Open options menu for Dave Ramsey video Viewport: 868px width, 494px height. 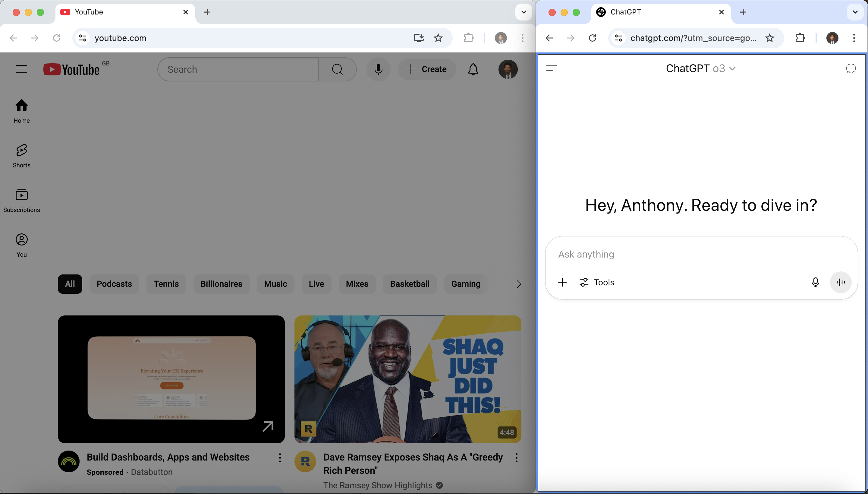pos(516,458)
